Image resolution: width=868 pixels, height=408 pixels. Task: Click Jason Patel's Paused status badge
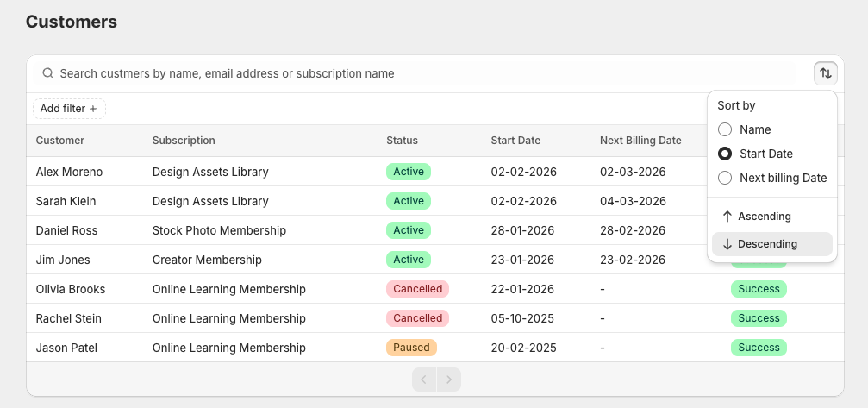point(411,348)
